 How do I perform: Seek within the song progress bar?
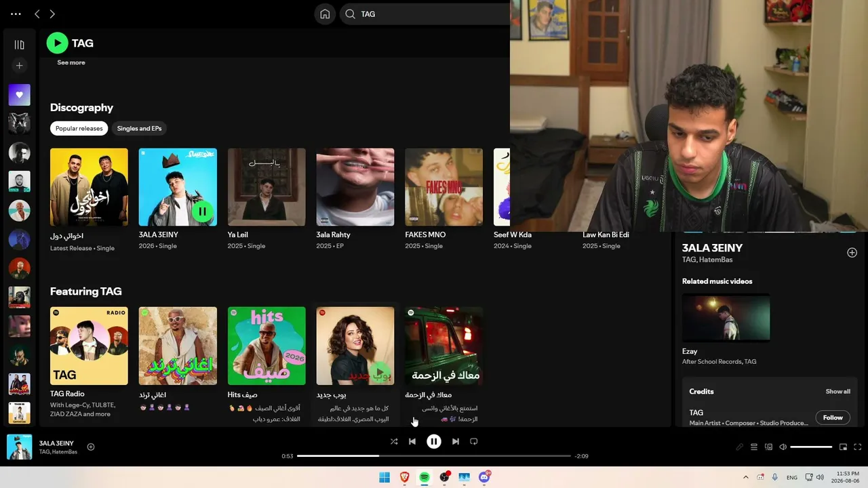coord(434,456)
